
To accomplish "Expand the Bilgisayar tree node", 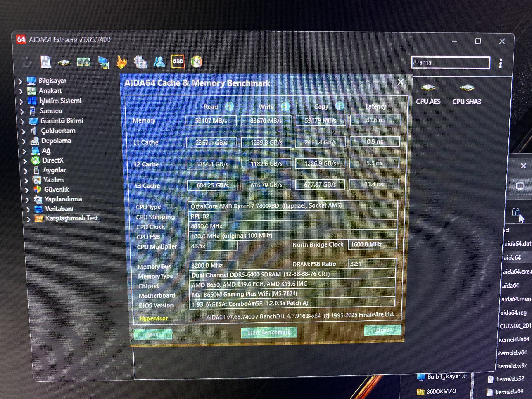I will [x=20, y=82].
